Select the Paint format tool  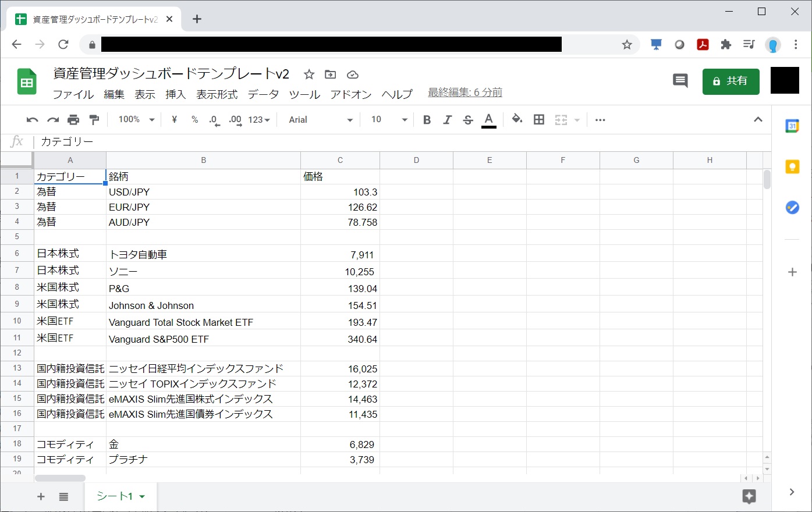coord(94,119)
